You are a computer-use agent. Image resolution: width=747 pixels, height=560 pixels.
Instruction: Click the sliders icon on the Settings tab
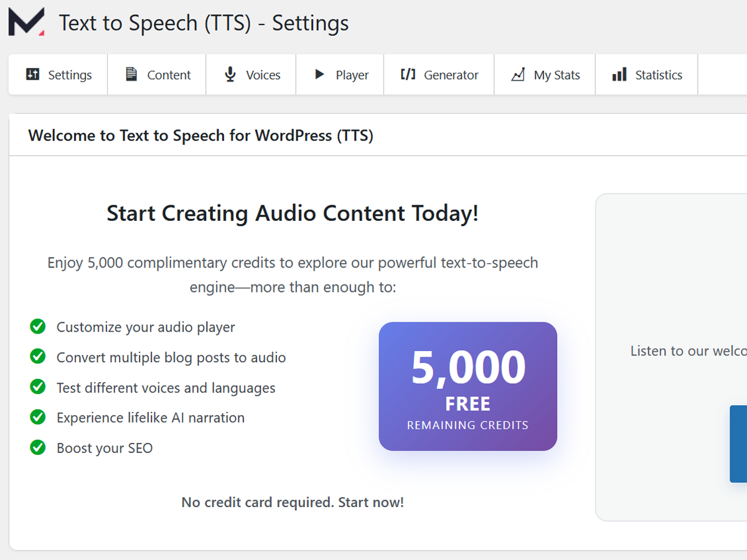[x=32, y=75]
